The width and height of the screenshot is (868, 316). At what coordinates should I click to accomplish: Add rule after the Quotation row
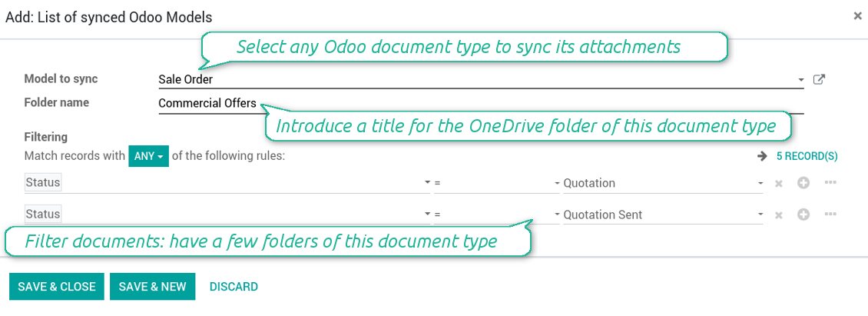pyautogui.click(x=803, y=183)
